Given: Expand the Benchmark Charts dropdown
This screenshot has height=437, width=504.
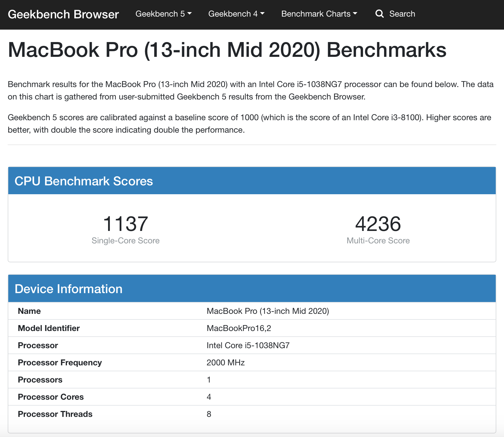Looking at the screenshot, I should click(x=319, y=14).
